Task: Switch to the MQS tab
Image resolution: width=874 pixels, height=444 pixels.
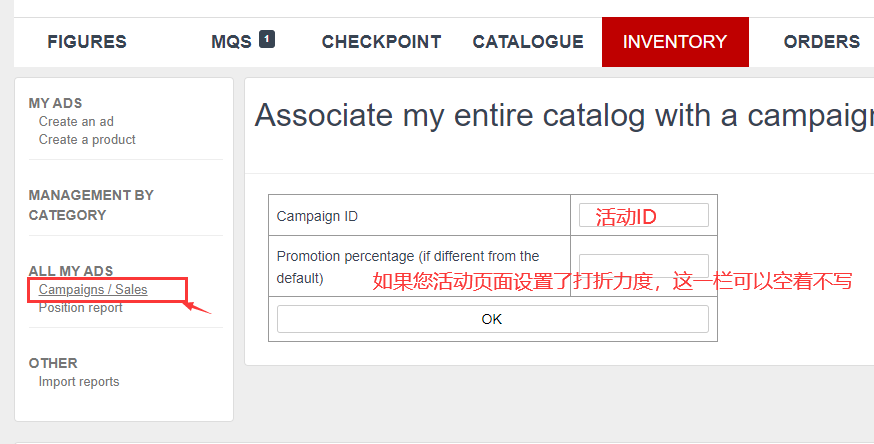Action: [x=231, y=42]
